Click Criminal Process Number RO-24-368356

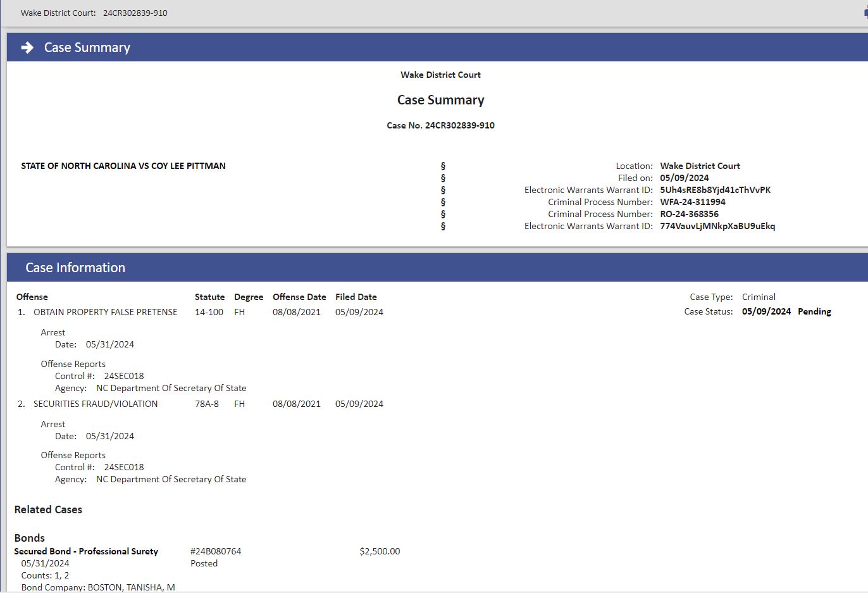click(690, 214)
